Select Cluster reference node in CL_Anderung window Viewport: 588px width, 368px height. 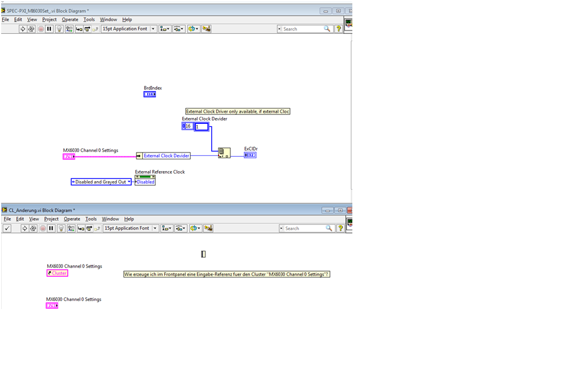[57, 273]
